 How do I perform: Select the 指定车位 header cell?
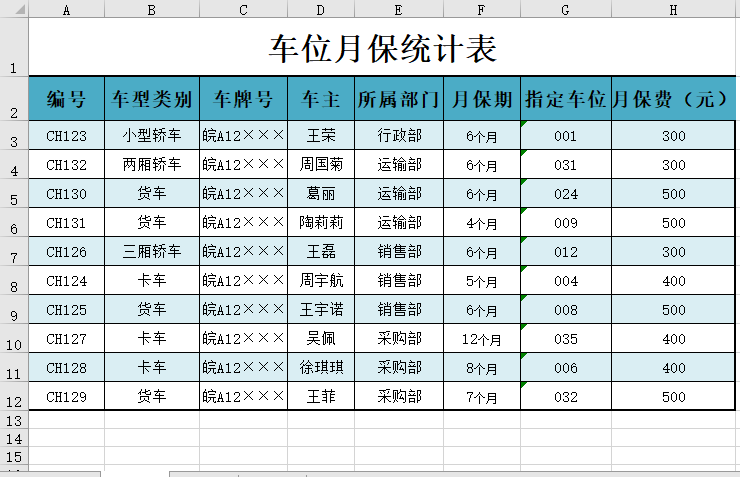[x=565, y=99]
